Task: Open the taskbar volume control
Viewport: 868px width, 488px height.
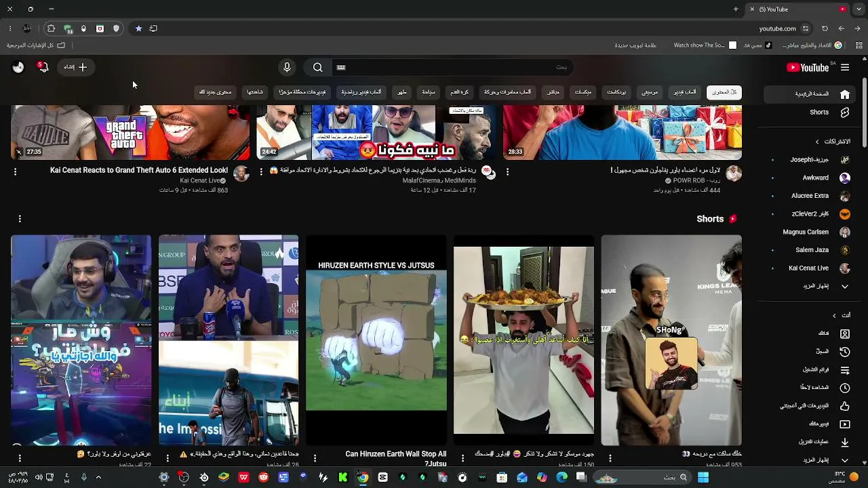Action: 38,477
